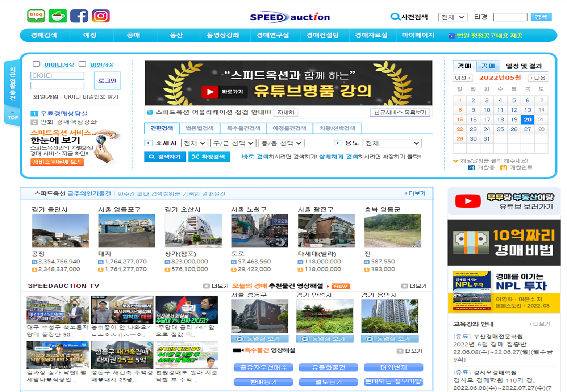Click the 아이디 input field
This screenshot has width=567, height=392.
(x=57, y=76)
